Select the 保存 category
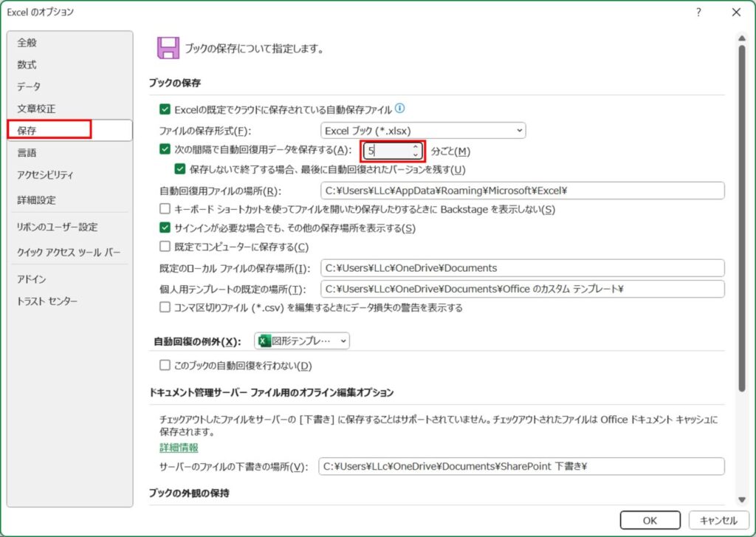The image size is (756, 537). 70,130
